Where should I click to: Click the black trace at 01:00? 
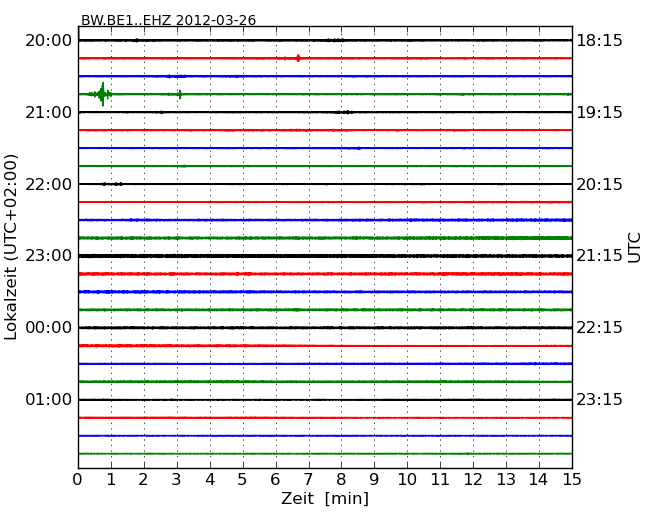coord(325,400)
